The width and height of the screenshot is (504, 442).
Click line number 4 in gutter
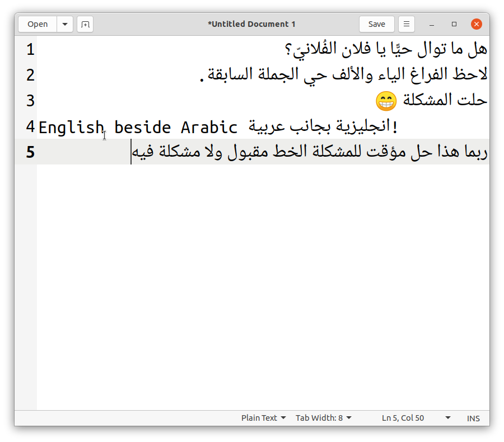pyautogui.click(x=30, y=126)
